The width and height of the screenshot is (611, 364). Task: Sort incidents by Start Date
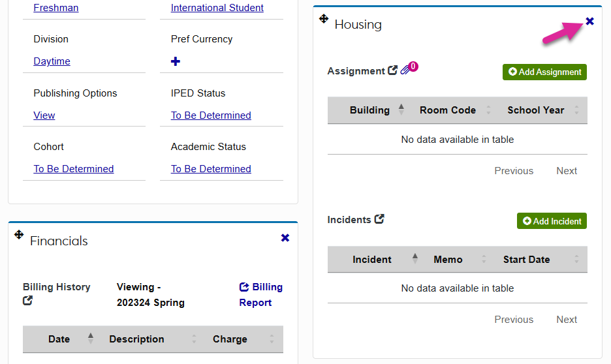[526, 260]
